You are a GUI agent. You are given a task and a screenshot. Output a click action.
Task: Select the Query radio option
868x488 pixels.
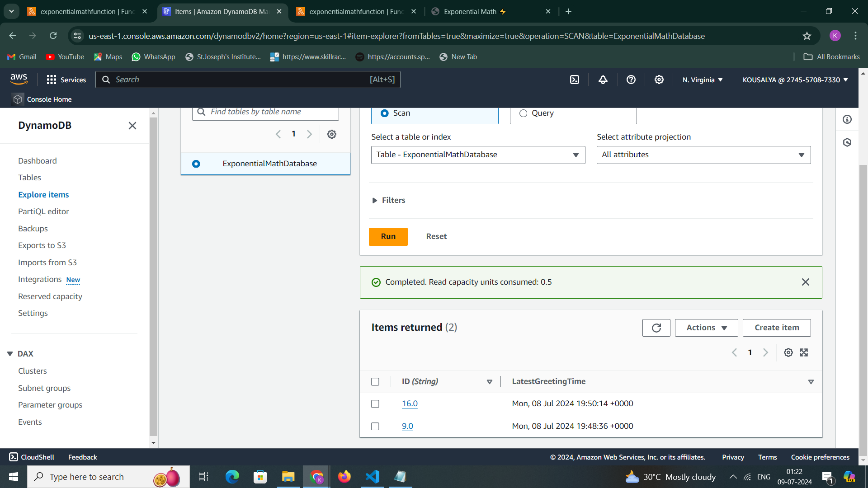(x=523, y=113)
